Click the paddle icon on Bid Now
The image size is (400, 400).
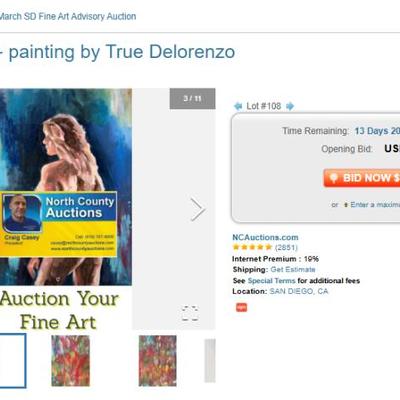pyautogui.click(x=333, y=178)
